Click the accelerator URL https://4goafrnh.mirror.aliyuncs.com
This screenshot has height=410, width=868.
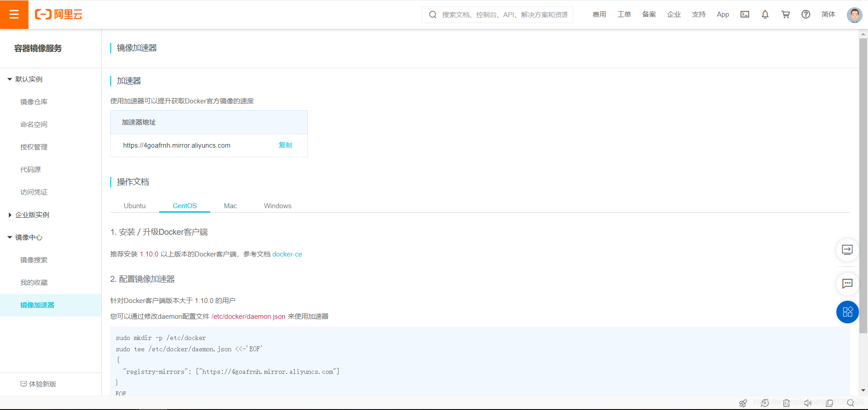(x=177, y=145)
